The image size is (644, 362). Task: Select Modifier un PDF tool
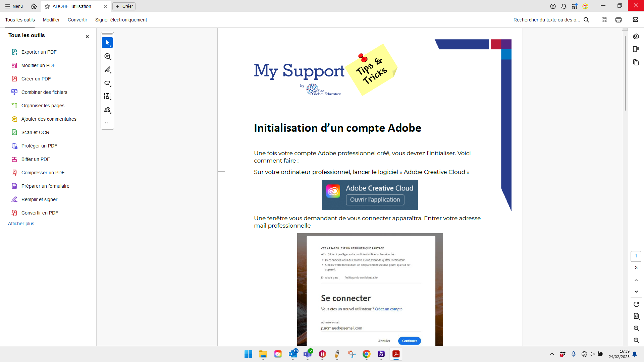[39, 65]
